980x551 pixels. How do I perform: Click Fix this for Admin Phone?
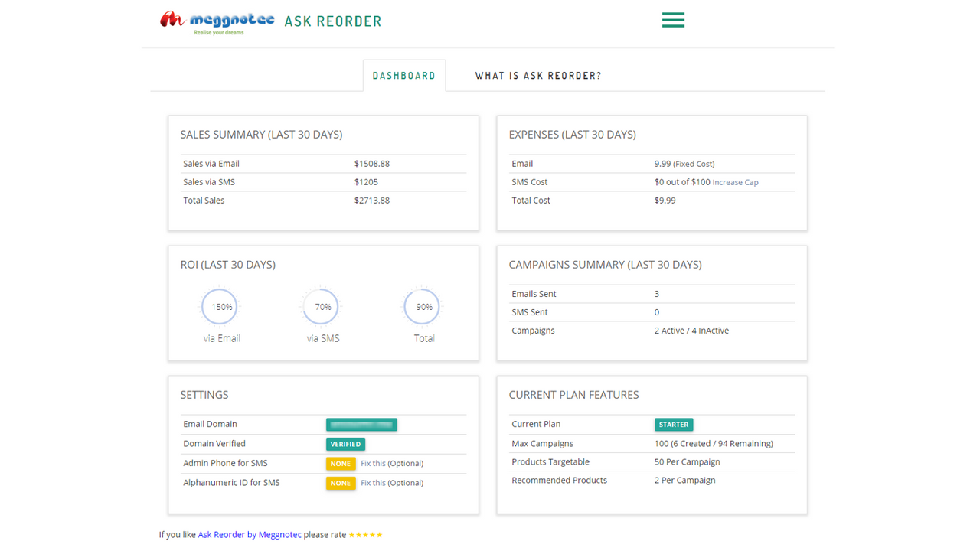click(x=373, y=464)
